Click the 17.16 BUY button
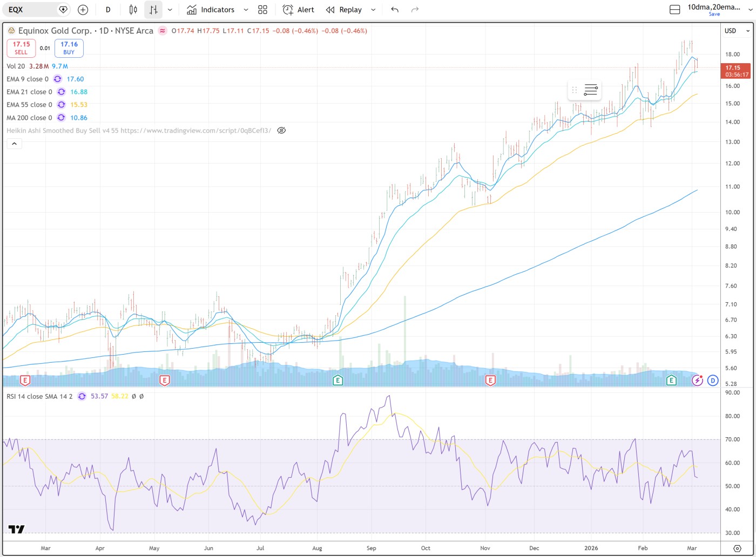 click(x=69, y=48)
